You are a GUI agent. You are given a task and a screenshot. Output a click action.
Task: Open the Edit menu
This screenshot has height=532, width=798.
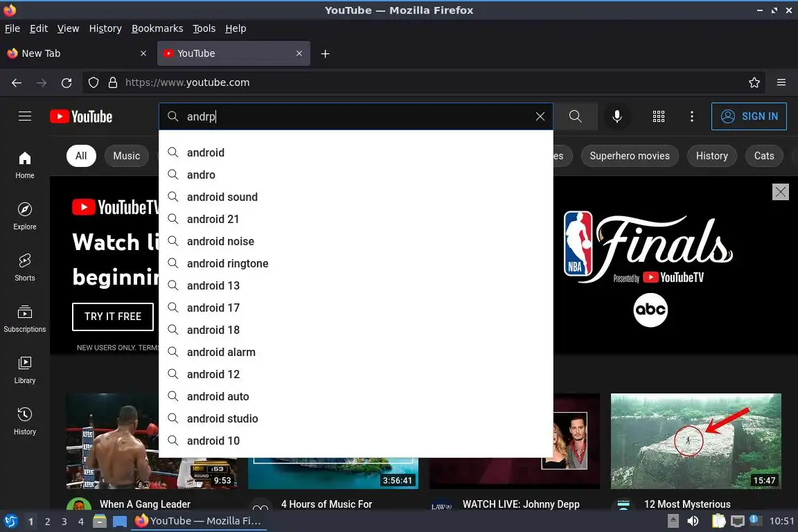39,28
